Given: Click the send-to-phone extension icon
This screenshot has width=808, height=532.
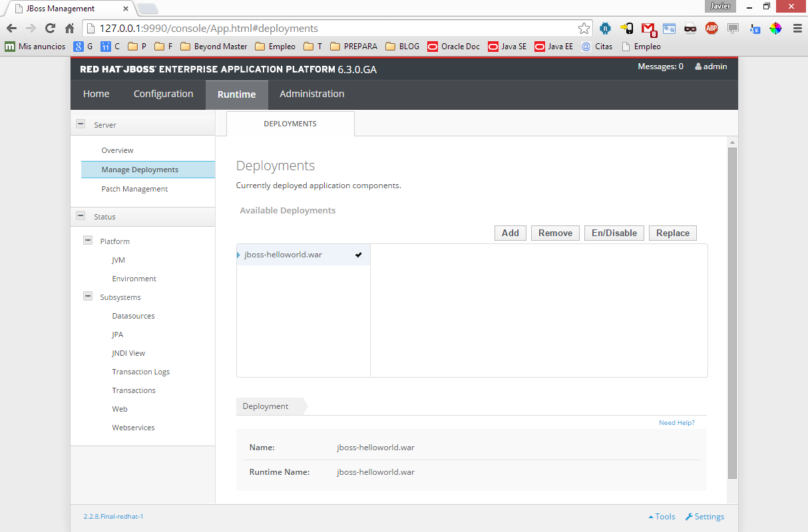Looking at the screenshot, I should tap(626, 29).
